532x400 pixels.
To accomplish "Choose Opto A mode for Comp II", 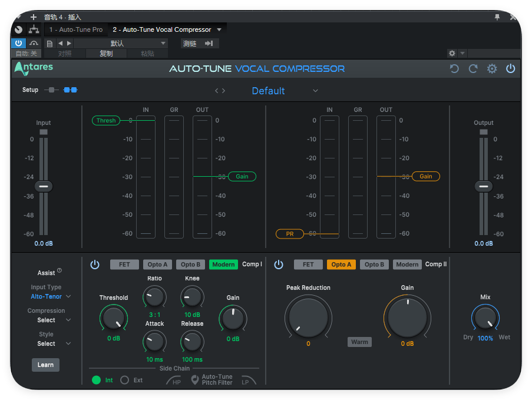I will (x=341, y=265).
